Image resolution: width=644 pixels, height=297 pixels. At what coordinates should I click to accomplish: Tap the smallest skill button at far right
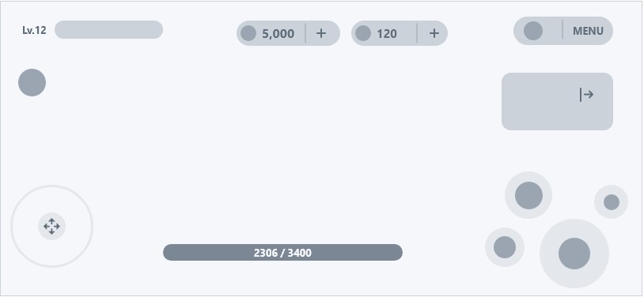point(611,202)
